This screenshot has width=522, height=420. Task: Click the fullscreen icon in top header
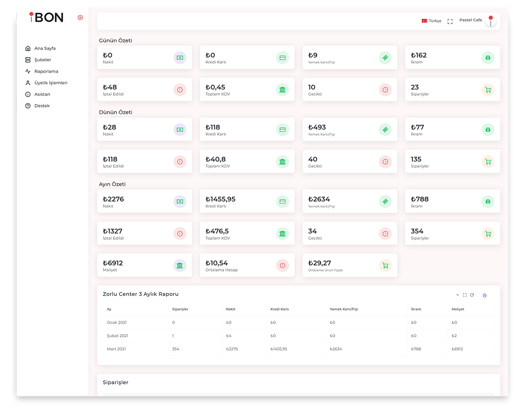click(x=450, y=21)
